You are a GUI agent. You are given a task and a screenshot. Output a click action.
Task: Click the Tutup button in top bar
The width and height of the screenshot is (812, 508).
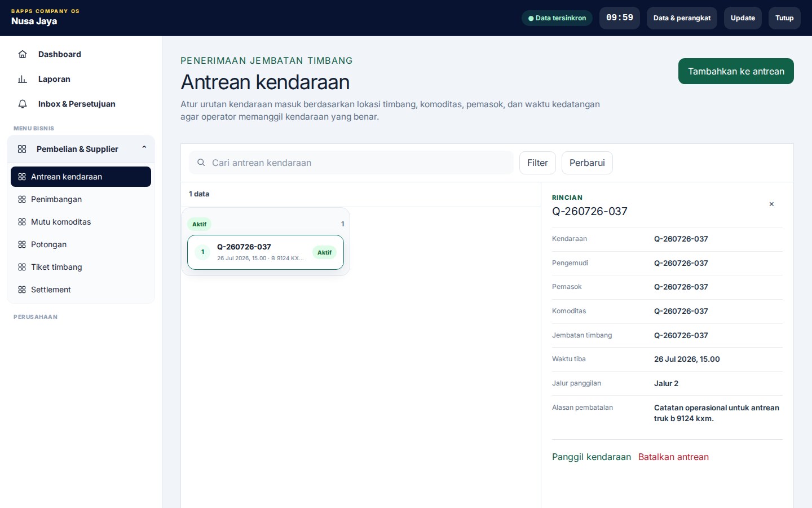[x=784, y=18]
